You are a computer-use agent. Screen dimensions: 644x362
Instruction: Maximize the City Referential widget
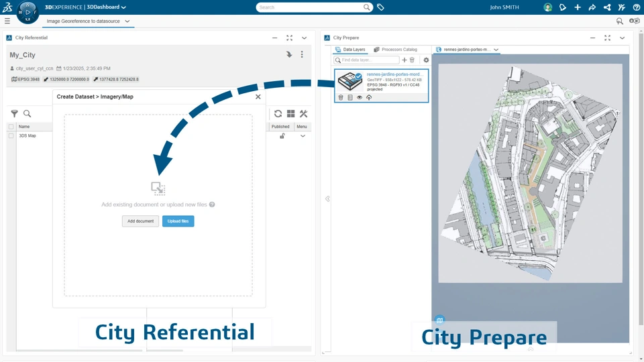click(290, 38)
